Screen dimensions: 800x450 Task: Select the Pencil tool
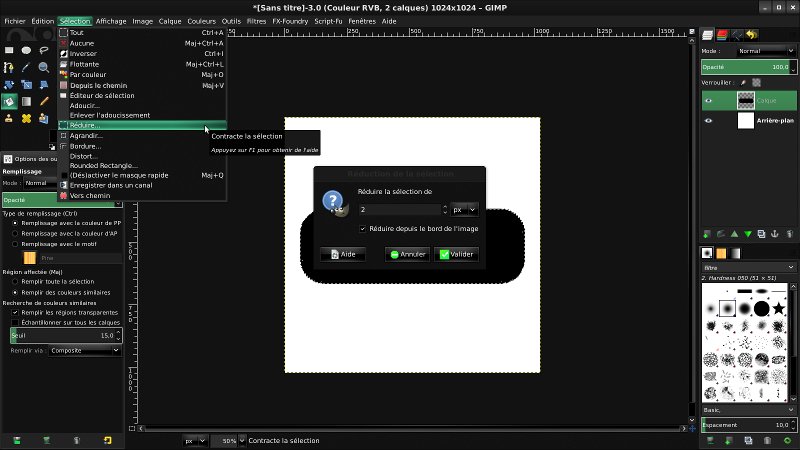click(44, 102)
